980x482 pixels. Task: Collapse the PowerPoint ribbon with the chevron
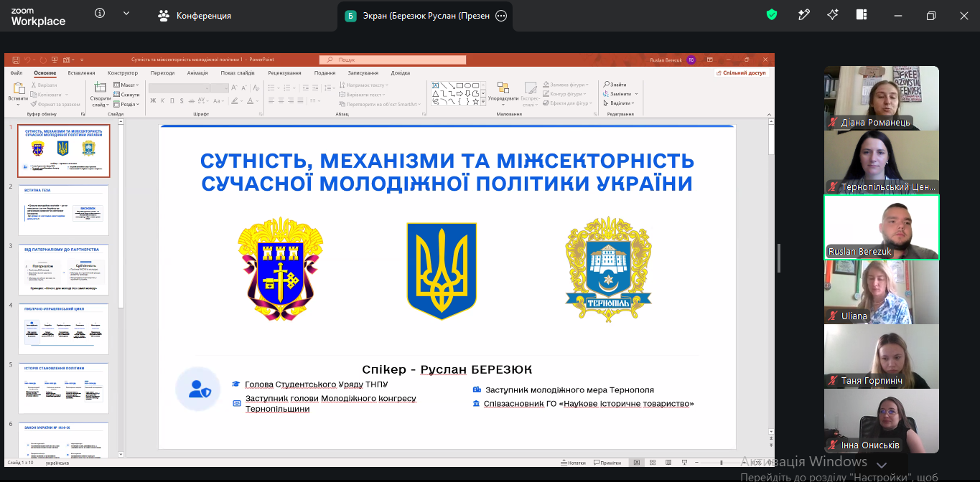767,113
